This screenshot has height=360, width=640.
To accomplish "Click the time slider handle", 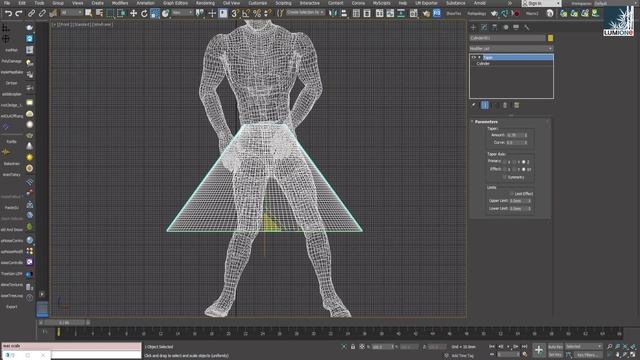I will click(x=64, y=322).
